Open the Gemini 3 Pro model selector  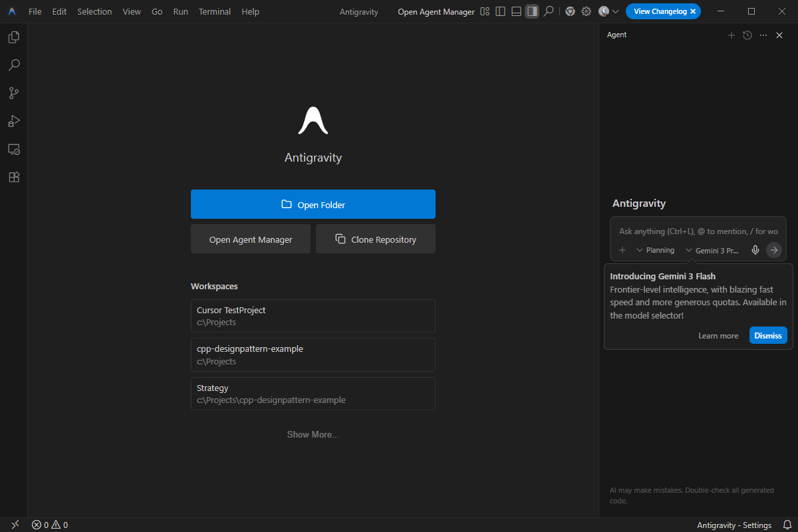(x=713, y=250)
